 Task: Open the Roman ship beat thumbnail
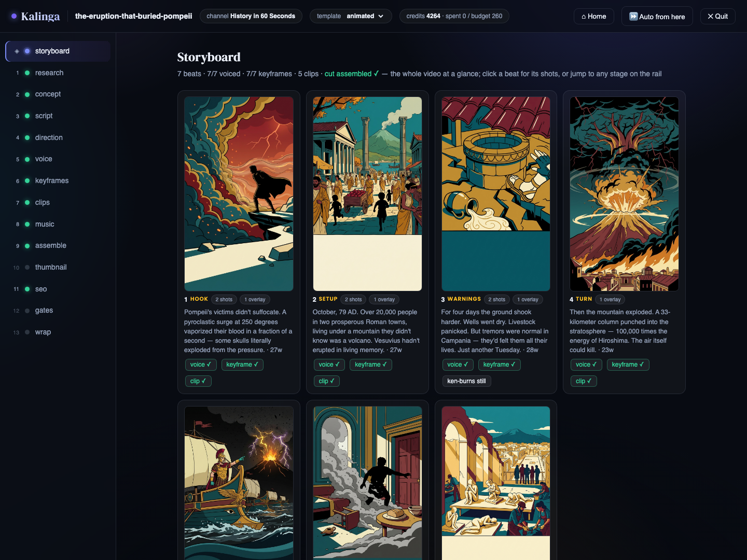[x=239, y=483]
